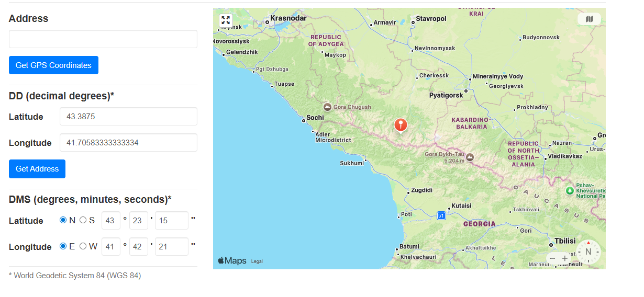644x297 pixels.
Task: Click the Sochi city label
Action: coord(315,118)
